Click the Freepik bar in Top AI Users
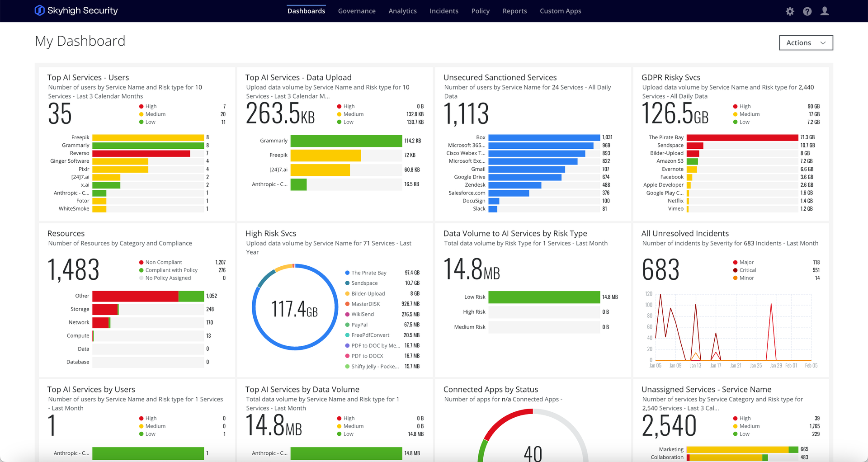 point(148,137)
